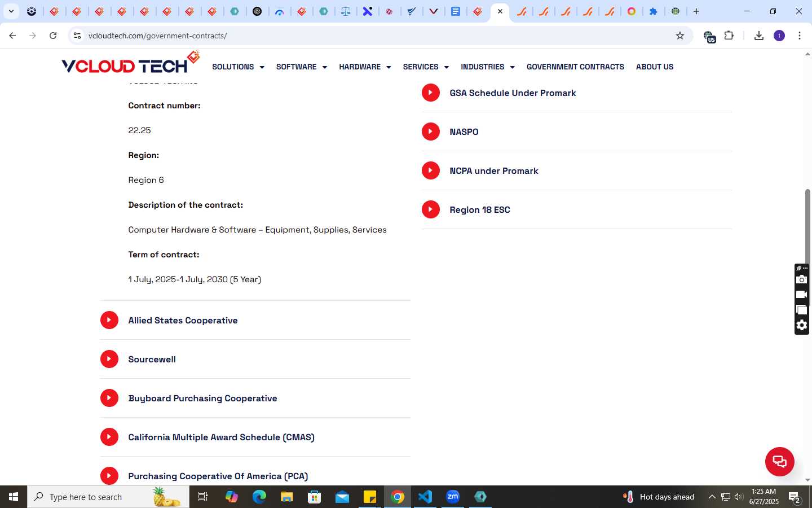This screenshot has width=812, height=508.
Task: Open Zoom from the taskbar
Action: pos(453,497)
